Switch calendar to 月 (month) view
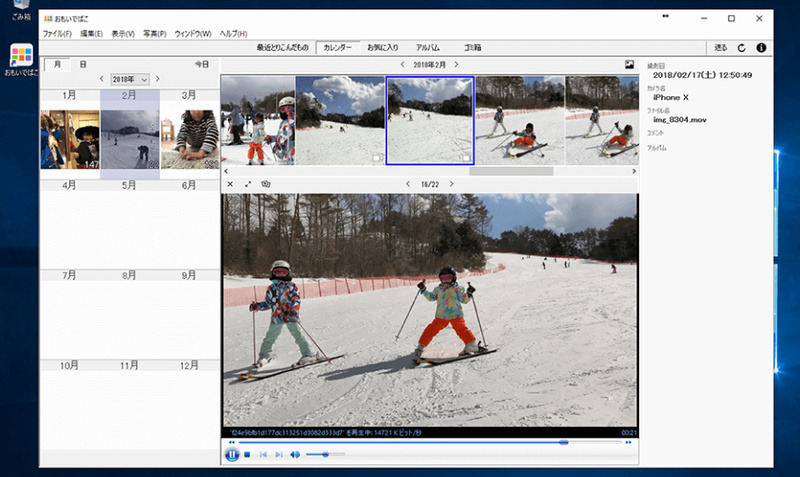Image resolution: width=800 pixels, height=477 pixels. (x=57, y=65)
